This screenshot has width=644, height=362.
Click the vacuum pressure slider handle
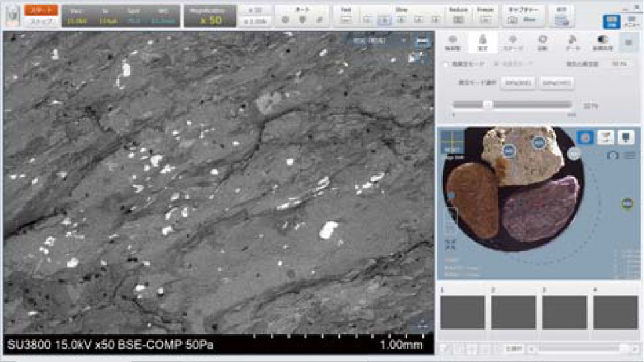tap(488, 104)
